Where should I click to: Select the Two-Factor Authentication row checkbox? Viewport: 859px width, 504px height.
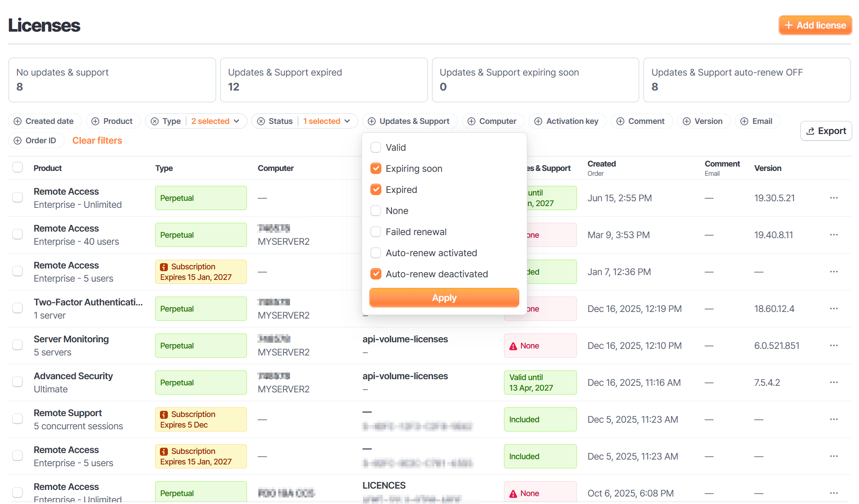[x=18, y=308]
